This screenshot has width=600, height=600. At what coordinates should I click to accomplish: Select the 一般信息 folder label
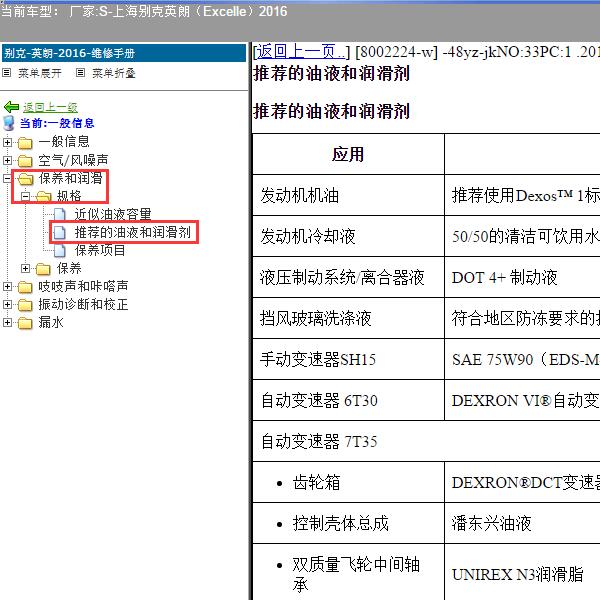64,142
